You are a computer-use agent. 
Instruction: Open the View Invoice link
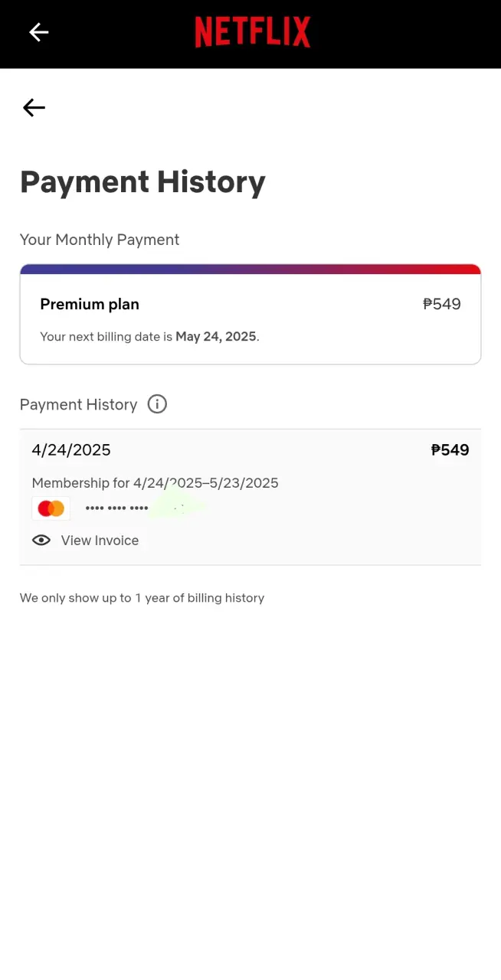(x=100, y=541)
